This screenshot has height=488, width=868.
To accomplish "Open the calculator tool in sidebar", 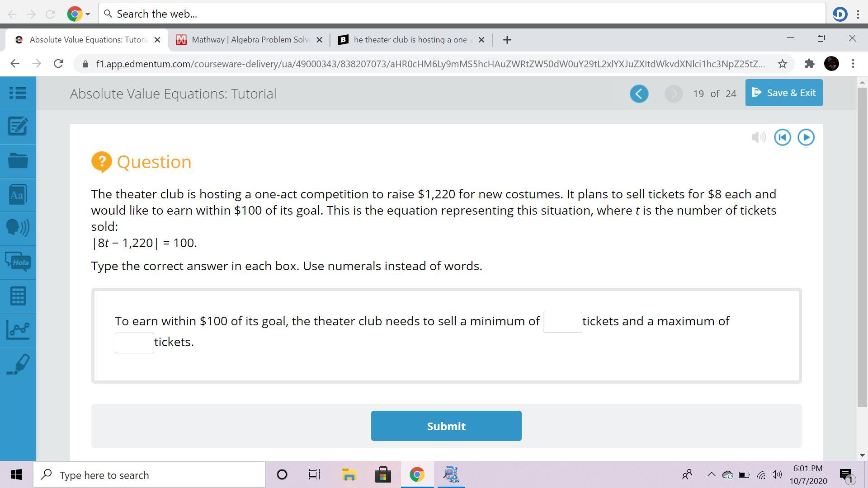I will (x=18, y=296).
